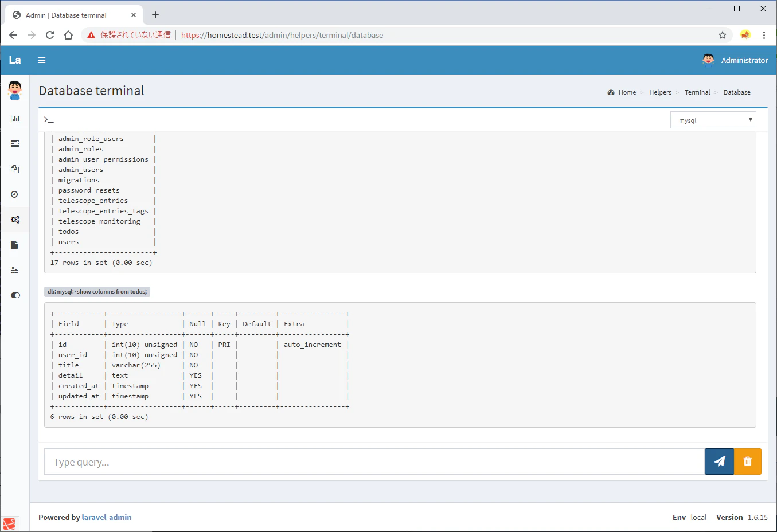Open the Administrator user menu

click(735, 60)
